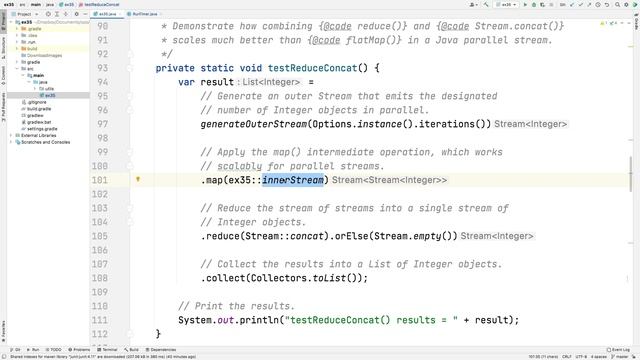Open the Problems tool window button
This screenshot has height=360, width=640.
[x=79, y=350]
